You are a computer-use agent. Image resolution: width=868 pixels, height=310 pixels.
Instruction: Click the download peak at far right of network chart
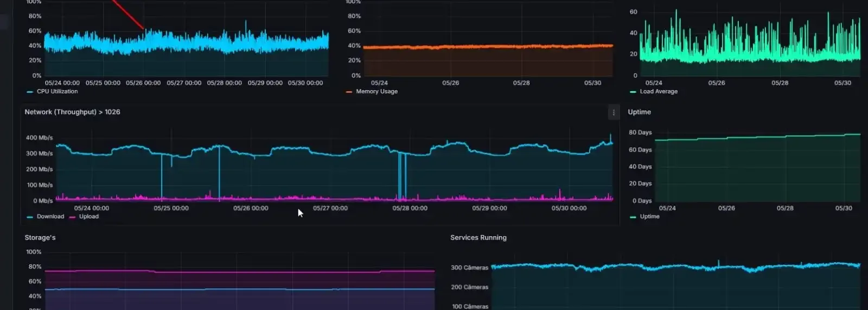610,139
